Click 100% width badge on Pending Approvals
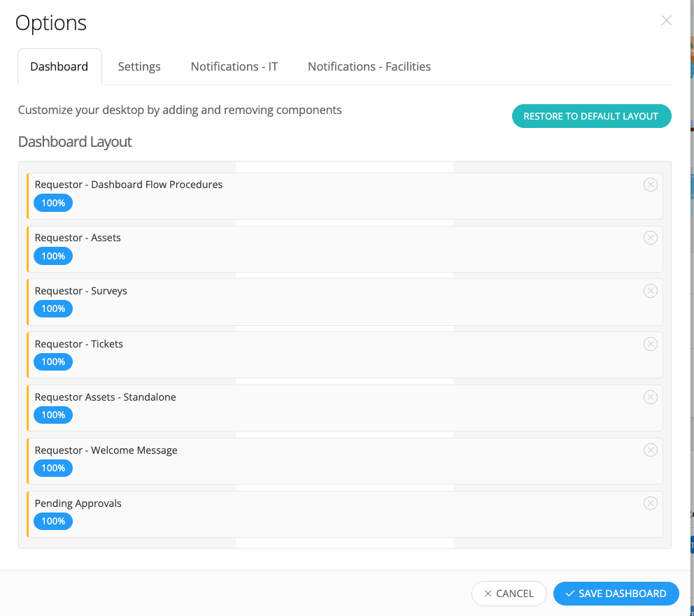 (53, 521)
